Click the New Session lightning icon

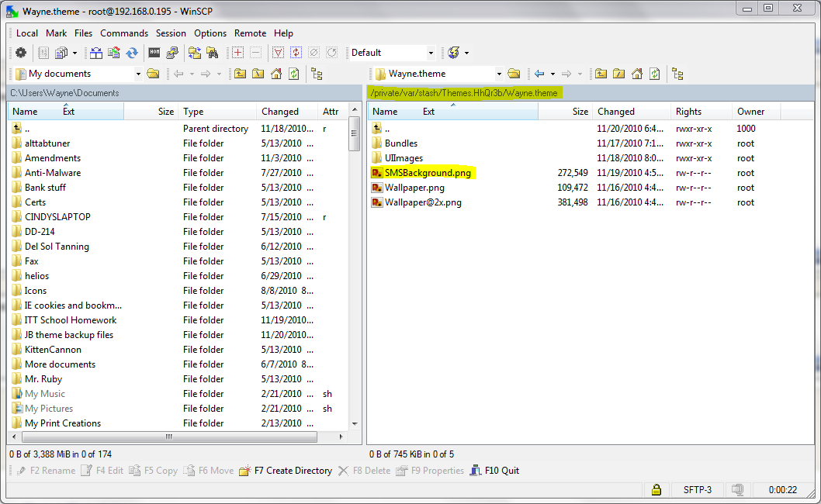pos(453,52)
